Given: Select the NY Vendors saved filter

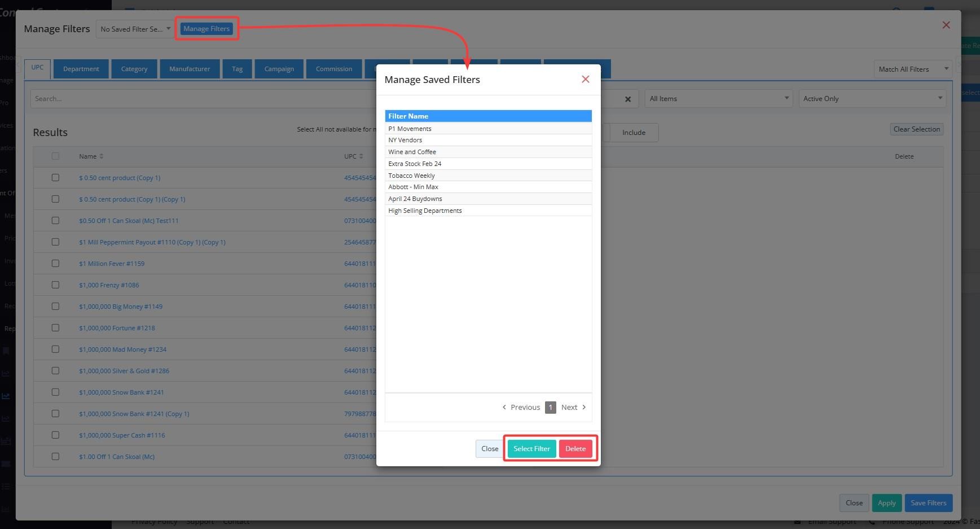Looking at the screenshot, I should 488,140.
